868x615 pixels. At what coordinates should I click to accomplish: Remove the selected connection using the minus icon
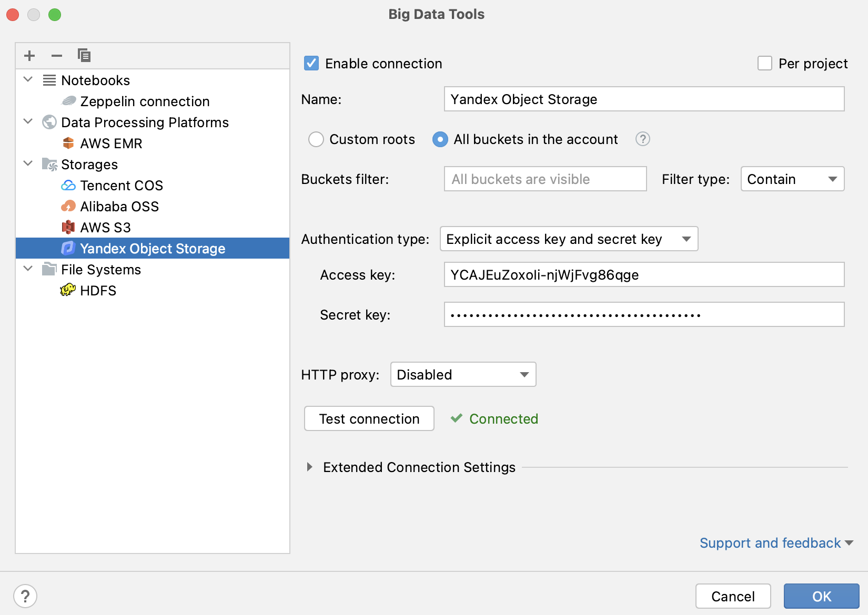tap(57, 55)
